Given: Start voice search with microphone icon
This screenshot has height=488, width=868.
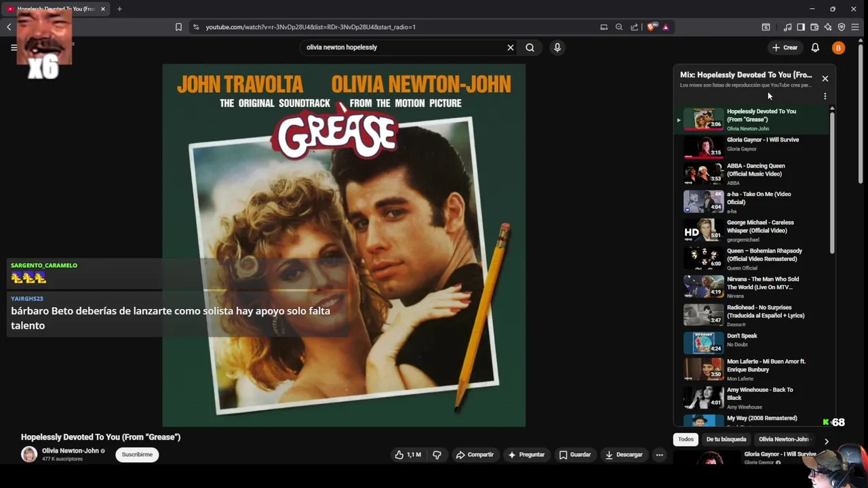Looking at the screenshot, I should (x=557, y=47).
